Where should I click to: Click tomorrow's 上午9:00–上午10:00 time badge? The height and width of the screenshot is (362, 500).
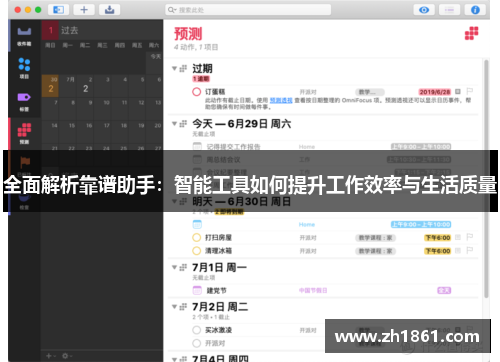tap(421, 224)
